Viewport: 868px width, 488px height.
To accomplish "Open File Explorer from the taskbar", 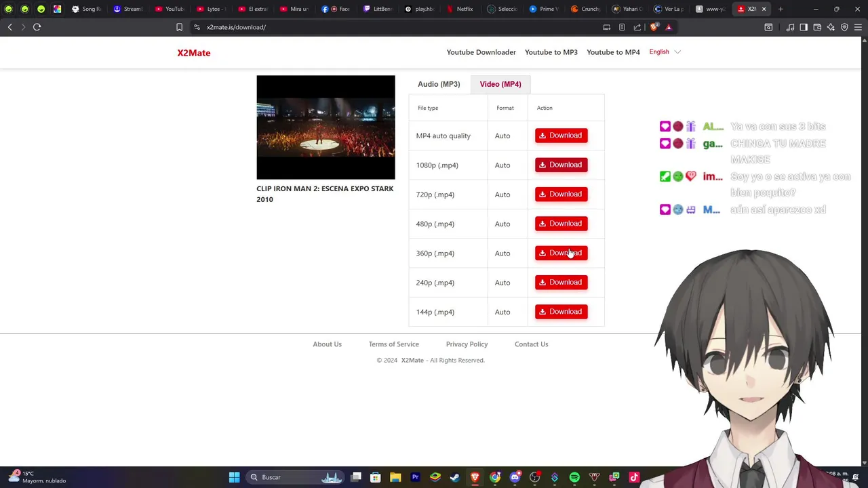I will (x=395, y=477).
